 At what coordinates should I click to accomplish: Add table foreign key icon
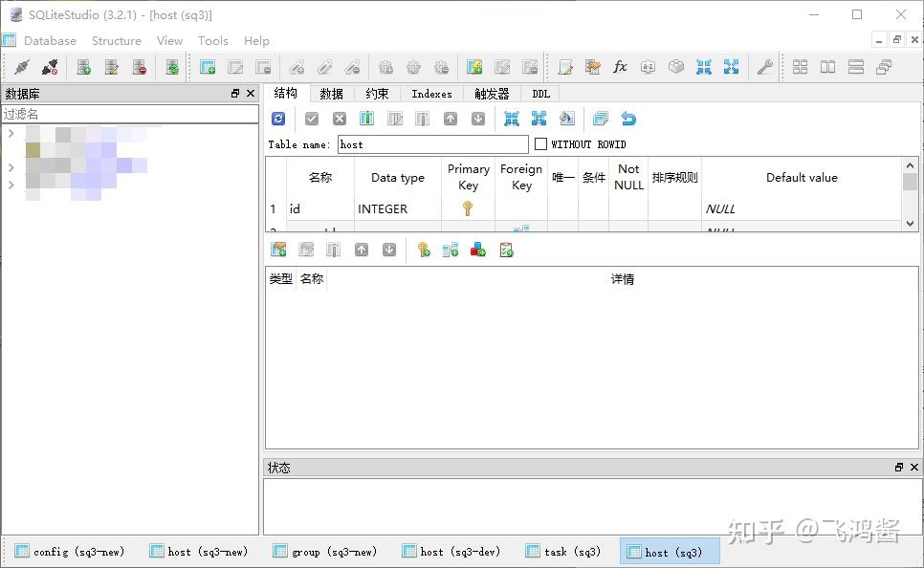(x=451, y=250)
